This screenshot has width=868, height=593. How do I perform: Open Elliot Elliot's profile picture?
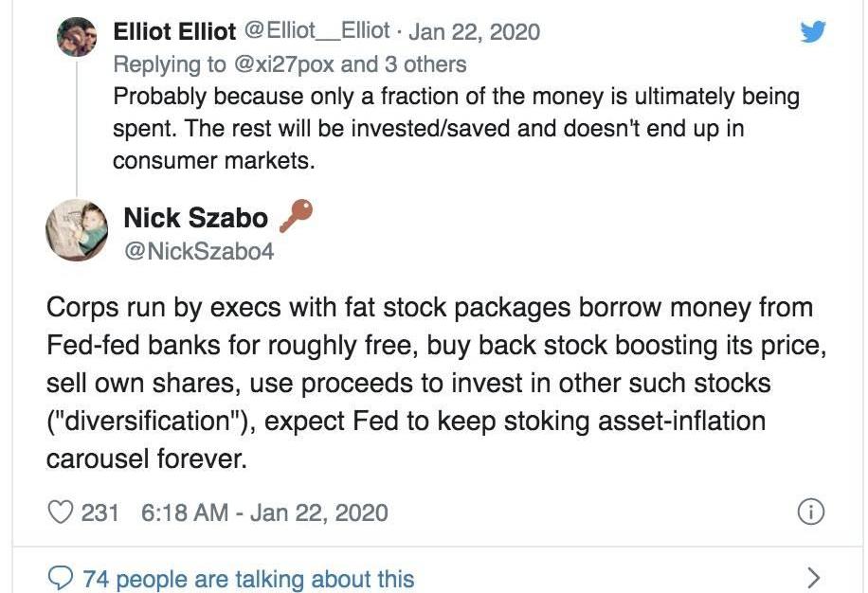click(77, 36)
